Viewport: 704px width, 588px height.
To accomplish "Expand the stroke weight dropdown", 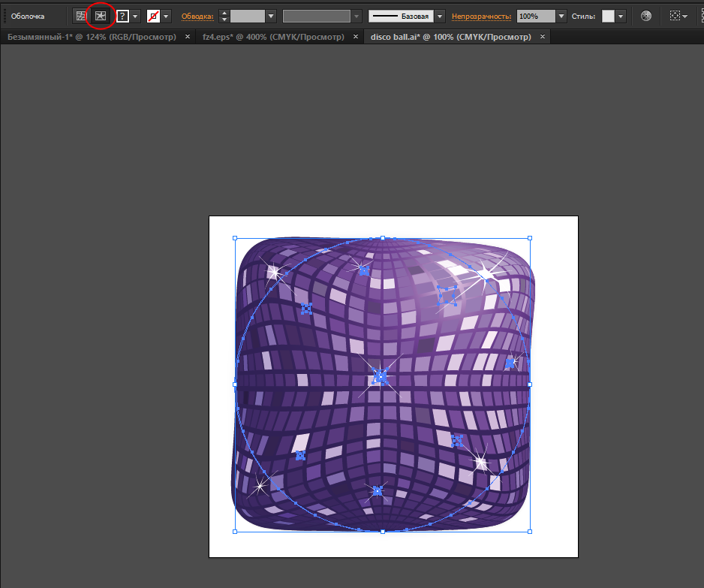I will click(271, 16).
